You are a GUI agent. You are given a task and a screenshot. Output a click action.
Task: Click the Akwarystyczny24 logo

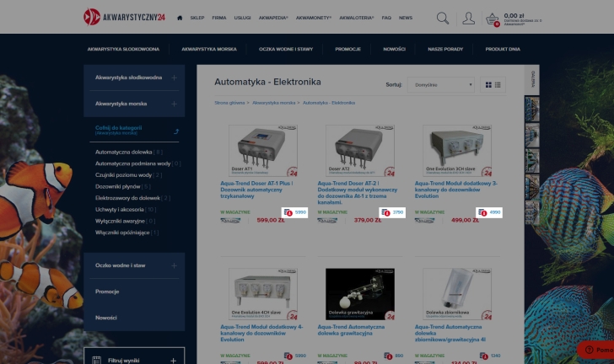point(125,17)
